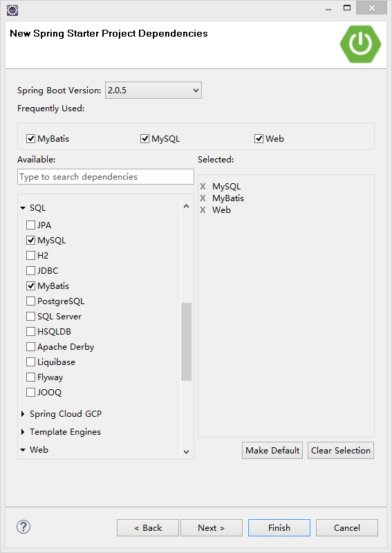Click the Spring Boot power logo
Screen dimensions: 392x553
(x=360, y=44)
